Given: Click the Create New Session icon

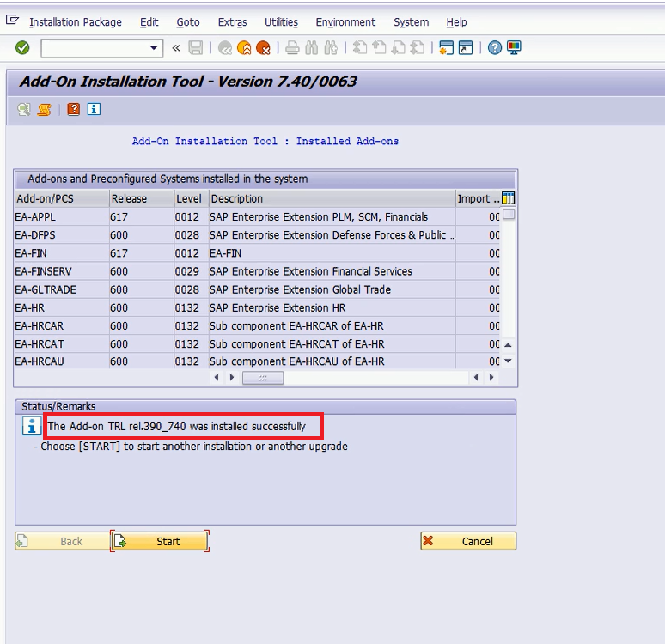Looking at the screenshot, I should point(446,48).
